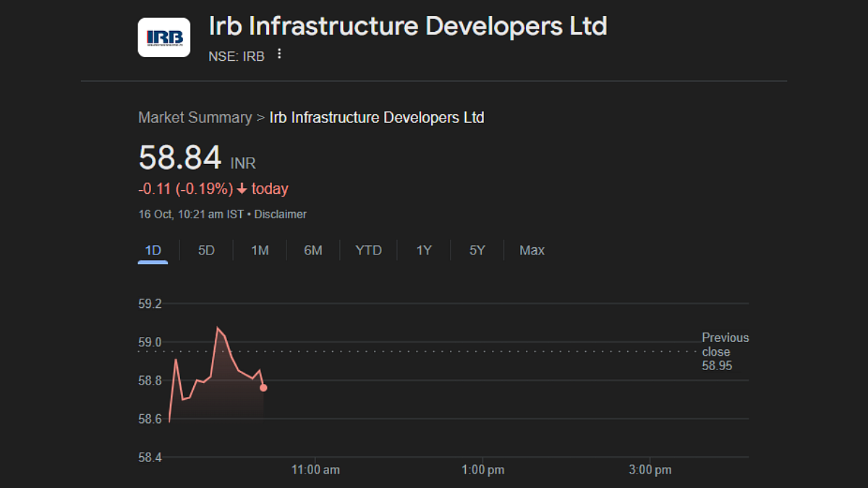Show the 6M chart range

tap(313, 250)
